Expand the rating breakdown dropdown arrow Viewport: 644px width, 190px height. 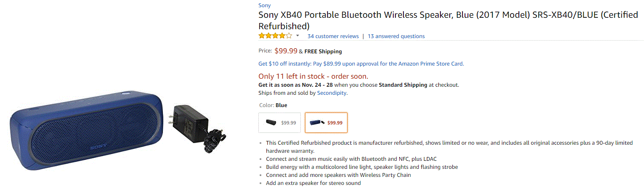click(x=297, y=36)
